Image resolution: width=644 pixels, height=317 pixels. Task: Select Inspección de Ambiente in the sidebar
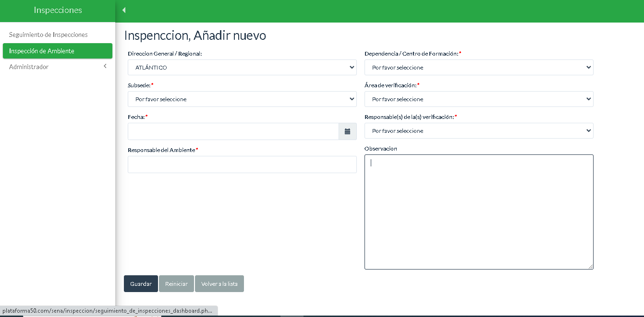pos(42,51)
